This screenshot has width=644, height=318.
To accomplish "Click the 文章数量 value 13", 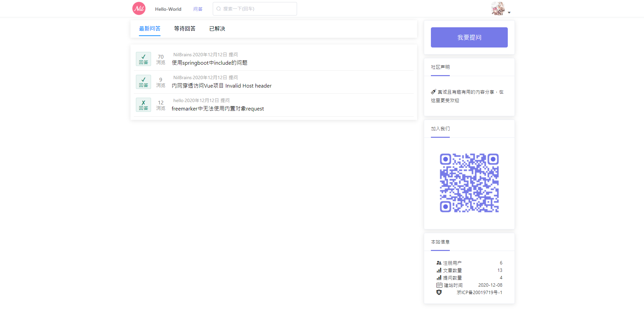I will pyautogui.click(x=500, y=270).
